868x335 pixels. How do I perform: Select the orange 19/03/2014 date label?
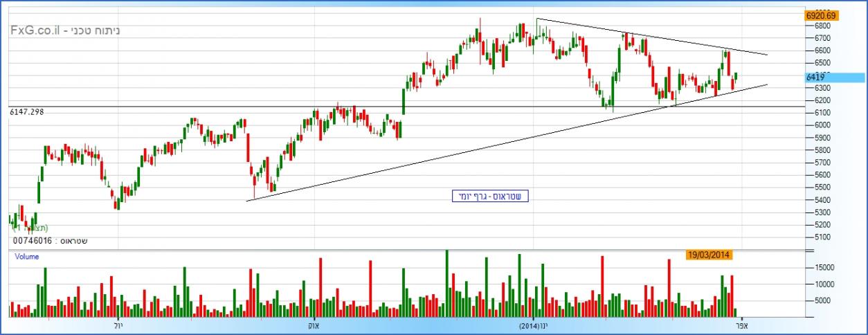click(x=709, y=255)
